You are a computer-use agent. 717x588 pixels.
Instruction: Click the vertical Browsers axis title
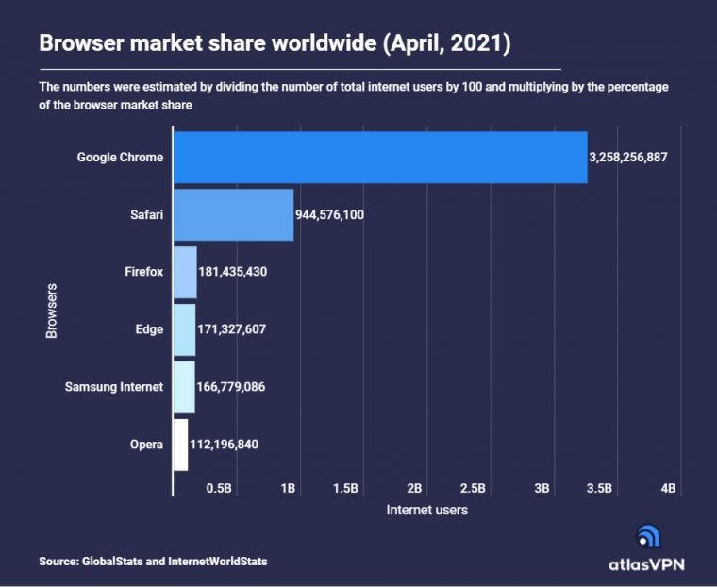click(x=52, y=309)
